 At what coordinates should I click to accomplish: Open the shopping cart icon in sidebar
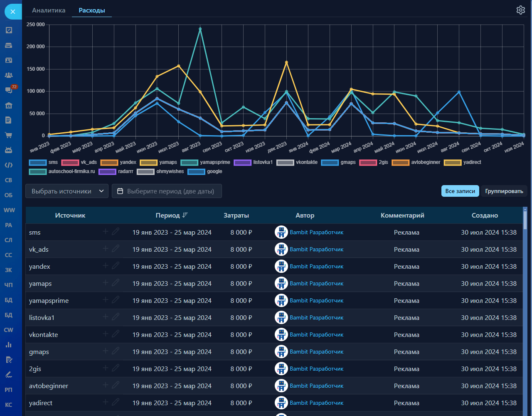pyautogui.click(x=9, y=135)
